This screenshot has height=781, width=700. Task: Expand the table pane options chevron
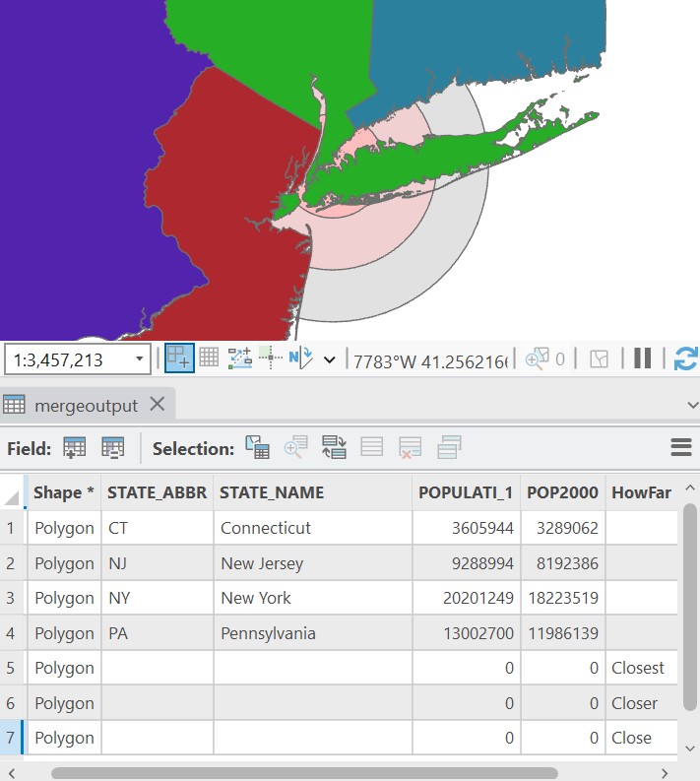pyautogui.click(x=691, y=405)
